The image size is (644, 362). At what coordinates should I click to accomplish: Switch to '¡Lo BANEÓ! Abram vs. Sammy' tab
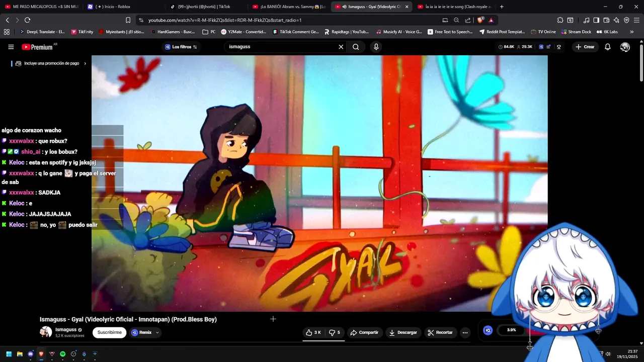pos(289,7)
